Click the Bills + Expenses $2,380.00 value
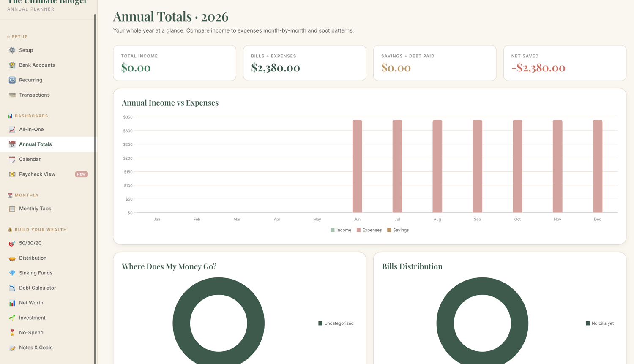This screenshot has height=364, width=634. (276, 68)
